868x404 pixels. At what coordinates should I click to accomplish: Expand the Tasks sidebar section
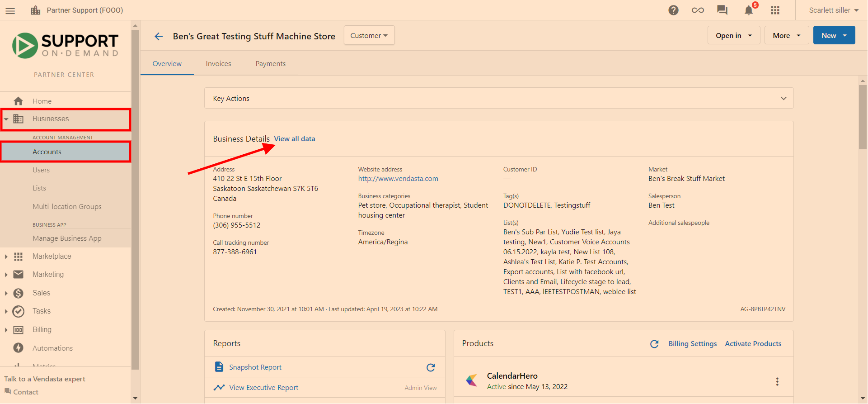pyautogui.click(x=6, y=311)
